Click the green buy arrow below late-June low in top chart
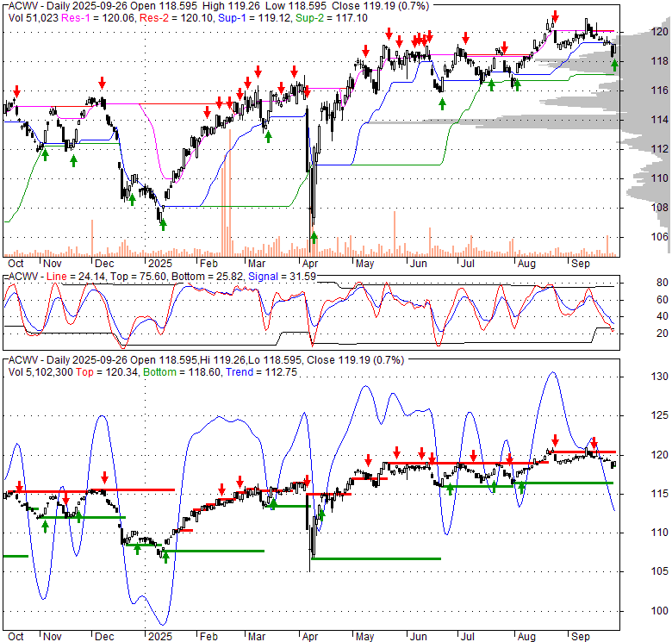Viewport: 672px width, 642px height. (442, 104)
